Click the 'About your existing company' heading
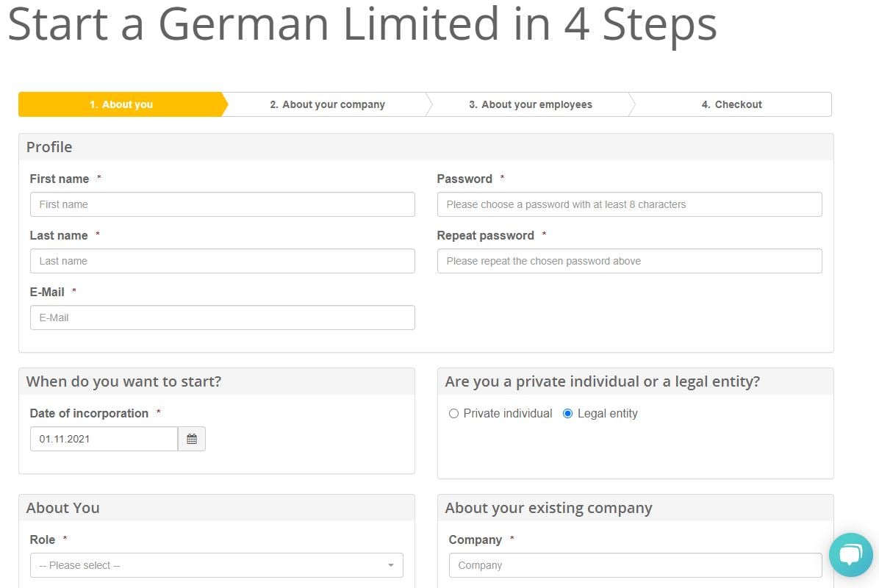Viewport: 879px width, 588px height. click(548, 509)
